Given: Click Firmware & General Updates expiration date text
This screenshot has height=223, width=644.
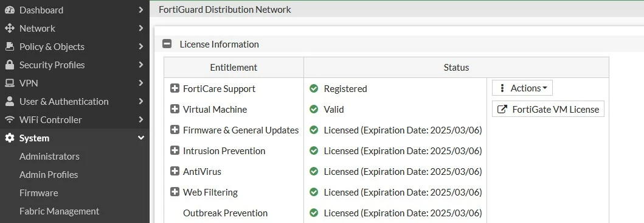Looking at the screenshot, I should pos(403,130).
